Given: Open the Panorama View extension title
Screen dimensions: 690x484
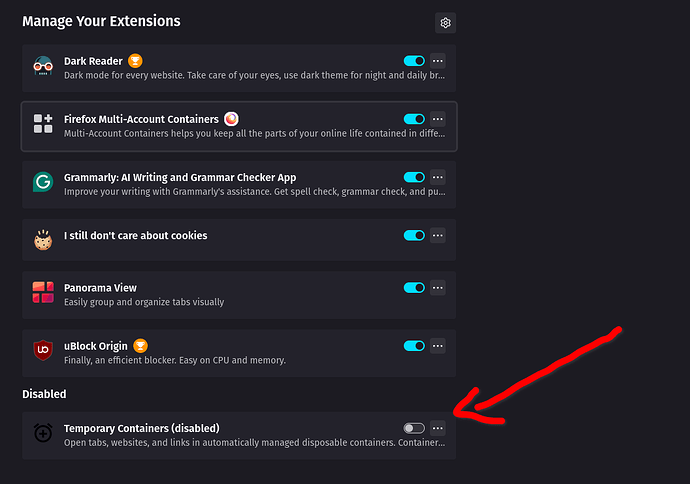Looking at the screenshot, I should (100, 288).
